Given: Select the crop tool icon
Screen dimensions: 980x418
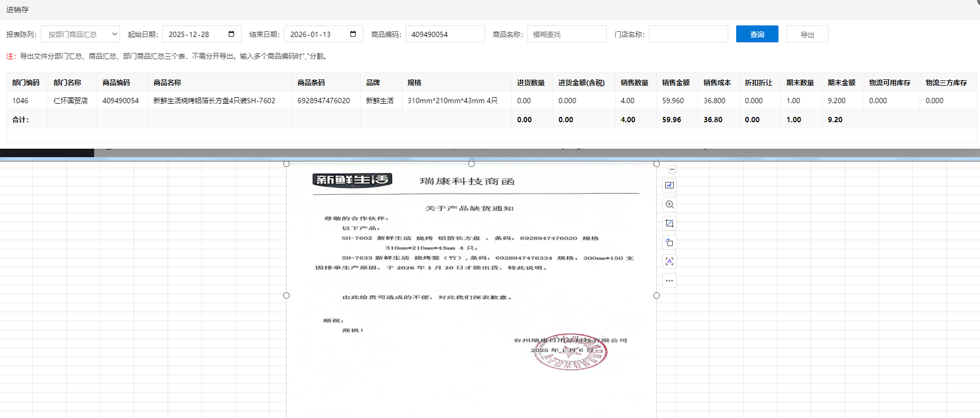Looking at the screenshot, I should 670,223.
